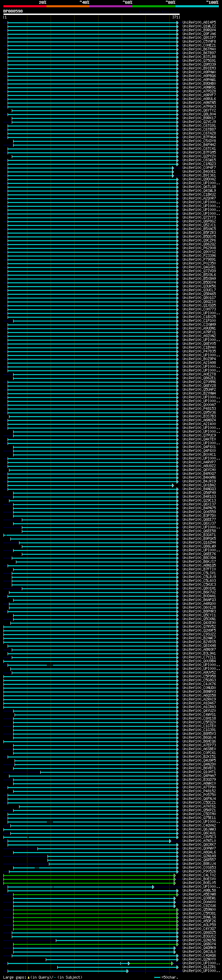The width and height of the screenshot is (222, 980).
Task: Select the UniRef100_A0EZT8 label
Action: (199, 374)
